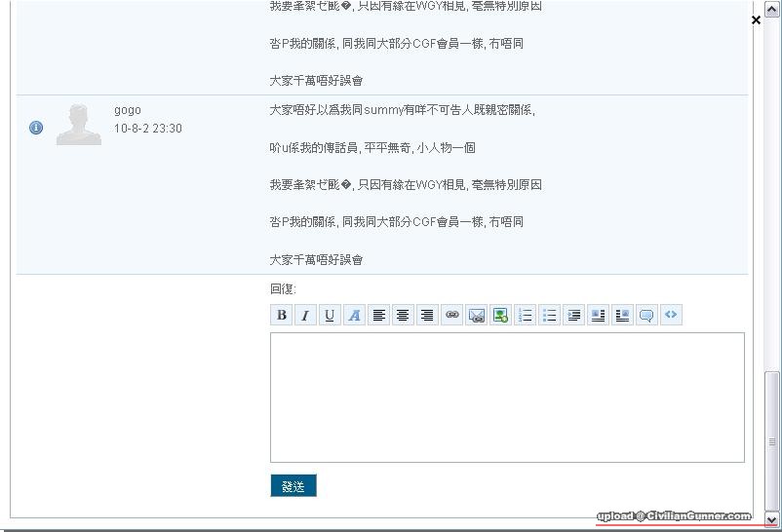Align text right in editor
The width and height of the screenshot is (782, 532).
(427, 315)
